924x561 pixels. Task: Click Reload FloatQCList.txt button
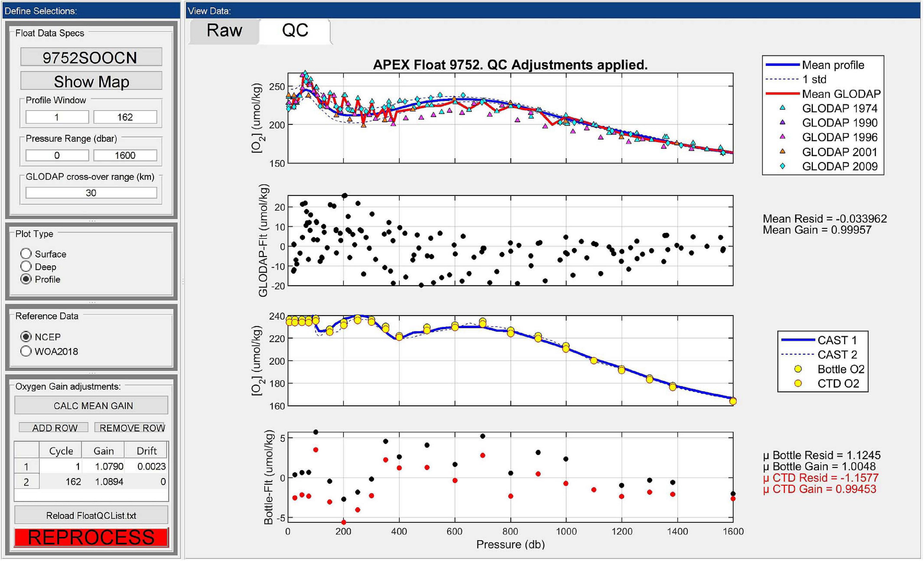click(x=91, y=515)
